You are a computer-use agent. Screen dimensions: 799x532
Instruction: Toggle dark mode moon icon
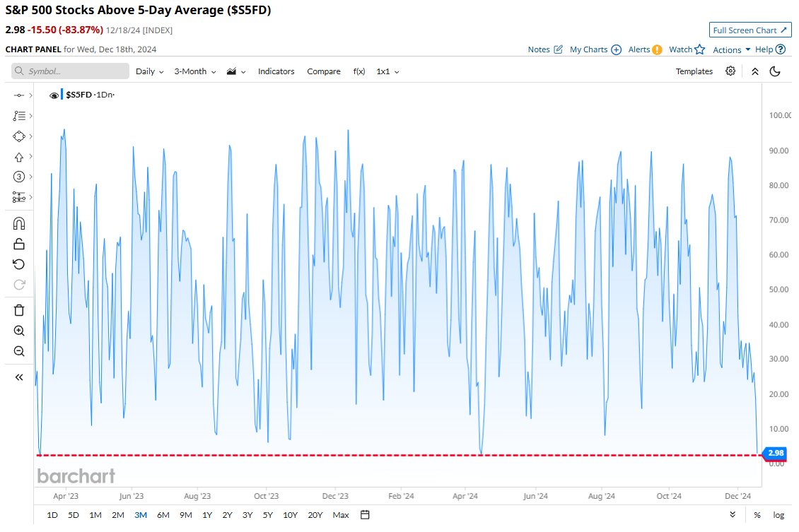775,71
